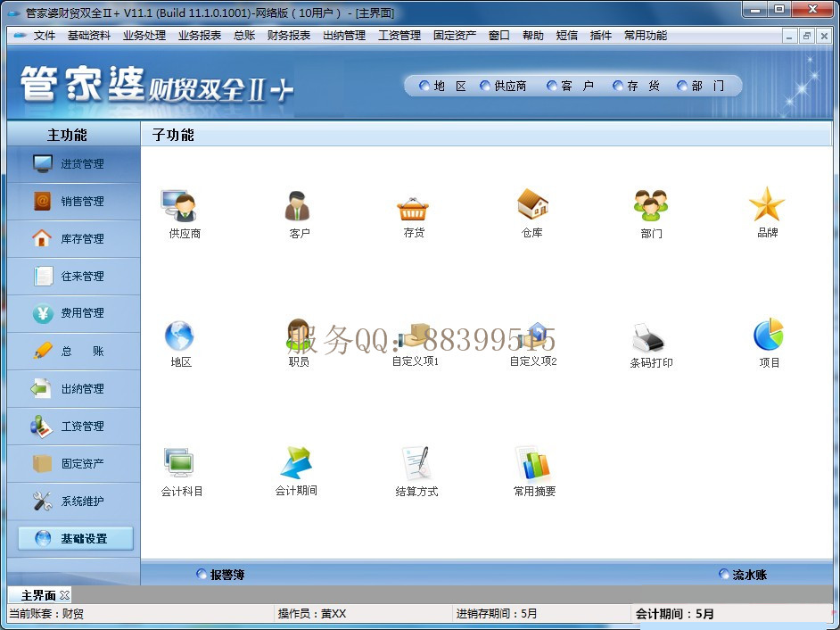Open the 窗口 menu
840x630 pixels.
pos(498,36)
